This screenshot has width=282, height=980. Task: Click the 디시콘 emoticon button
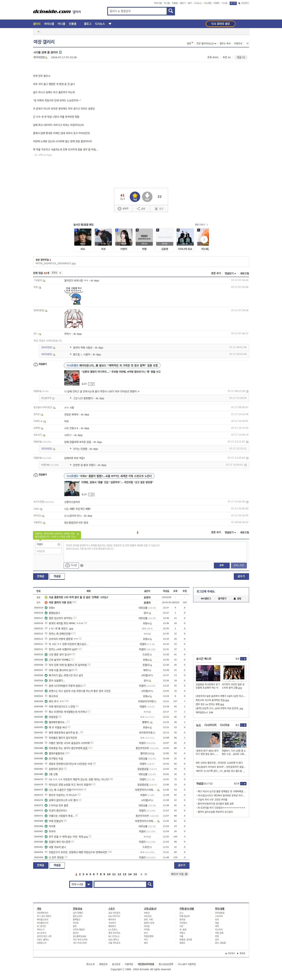pos(71,565)
